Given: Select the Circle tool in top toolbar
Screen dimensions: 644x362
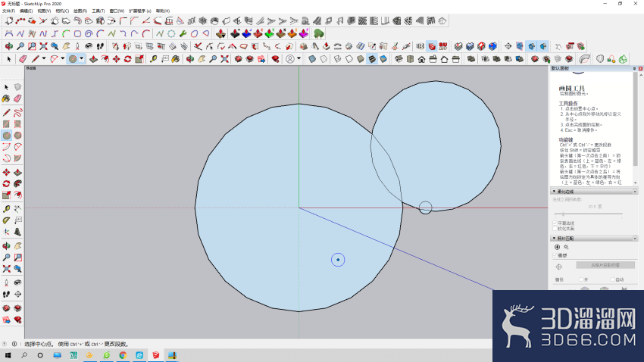Looking at the screenshot, I should 73,59.
